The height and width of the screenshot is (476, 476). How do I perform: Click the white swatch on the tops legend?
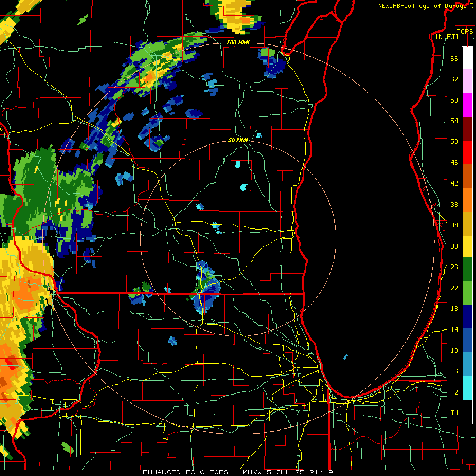[467, 58]
